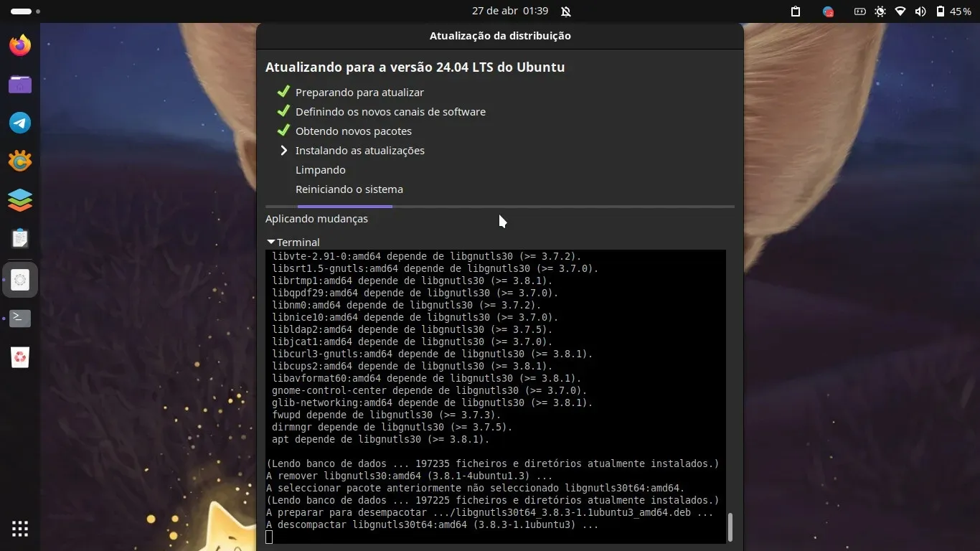Image resolution: width=980 pixels, height=551 pixels.
Task: Launch the purple Files folder icon
Action: (20, 85)
